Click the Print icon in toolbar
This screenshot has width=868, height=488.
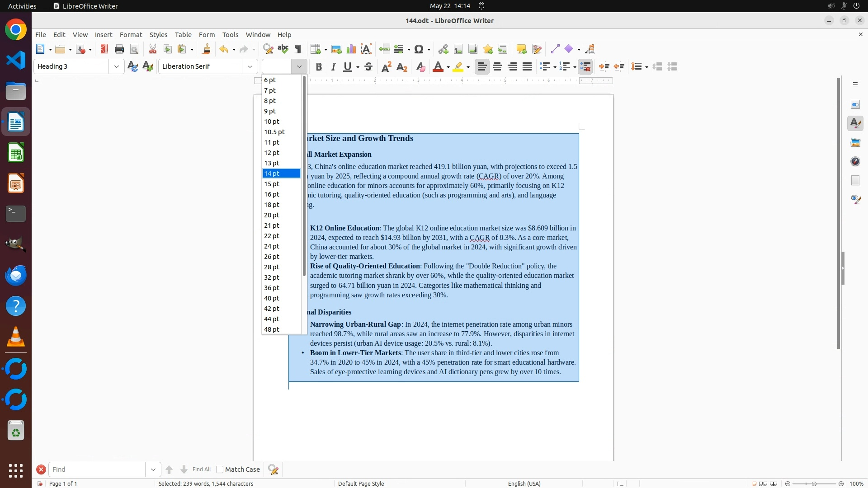119,49
